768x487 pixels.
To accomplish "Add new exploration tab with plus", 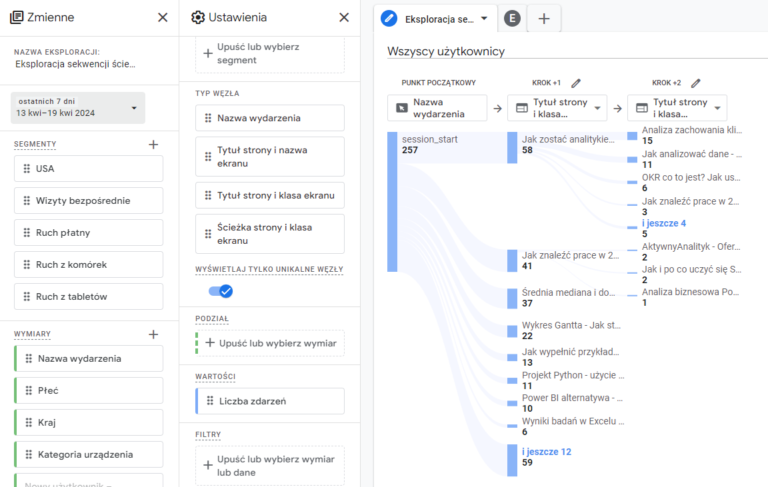I will [543, 18].
